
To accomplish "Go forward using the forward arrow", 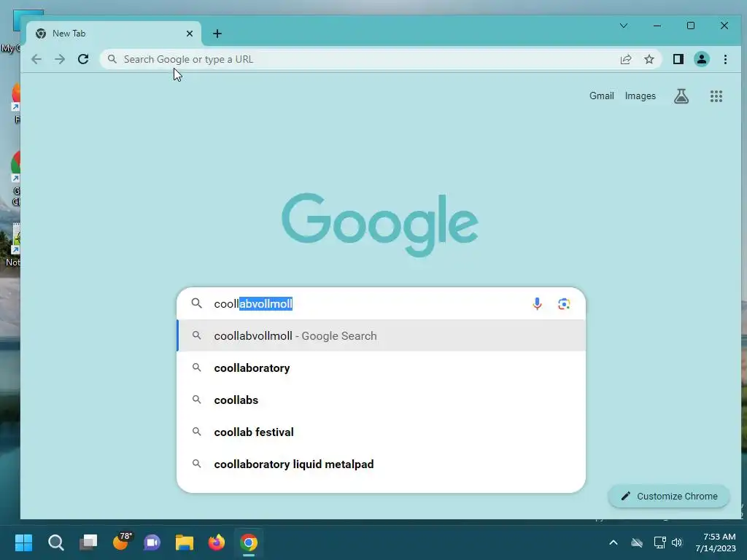I will (60, 59).
